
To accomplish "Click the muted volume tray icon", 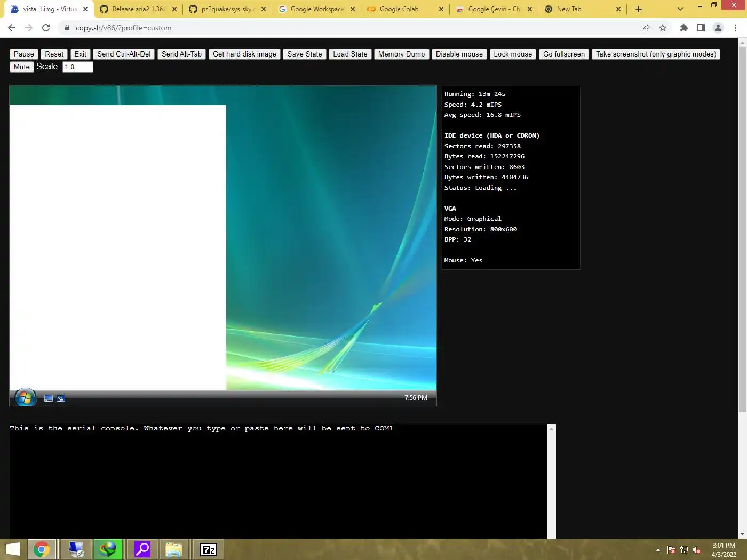I will point(697,550).
